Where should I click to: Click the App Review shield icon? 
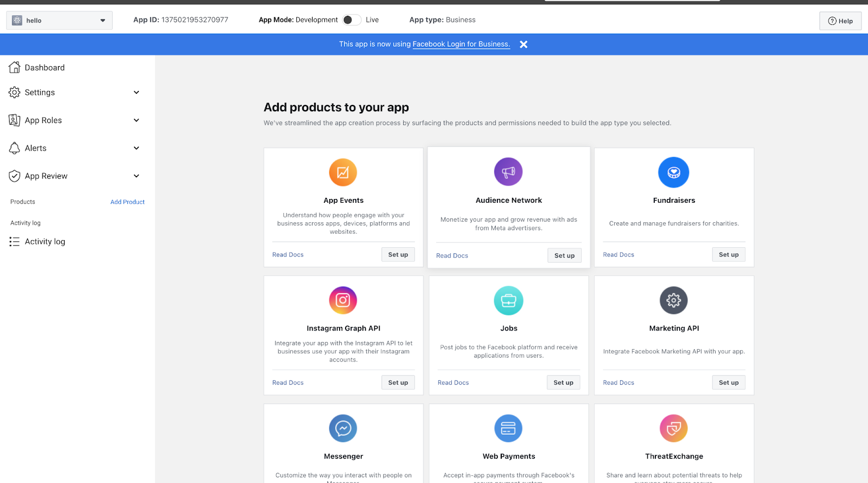coord(15,176)
